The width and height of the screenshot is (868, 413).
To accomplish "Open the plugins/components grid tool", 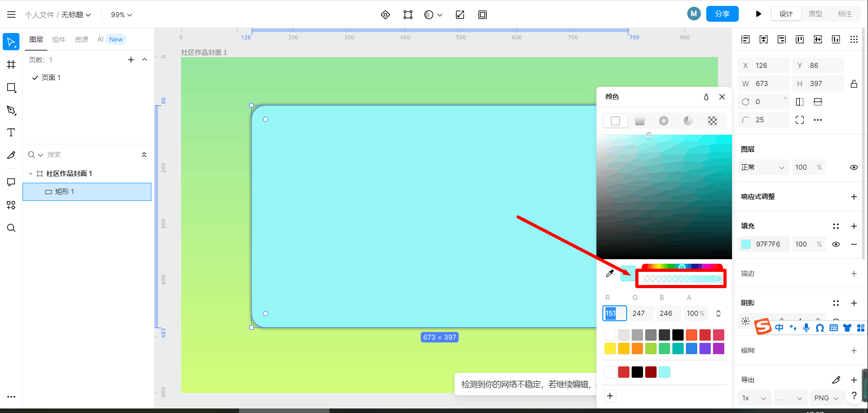I will point(11,205).
